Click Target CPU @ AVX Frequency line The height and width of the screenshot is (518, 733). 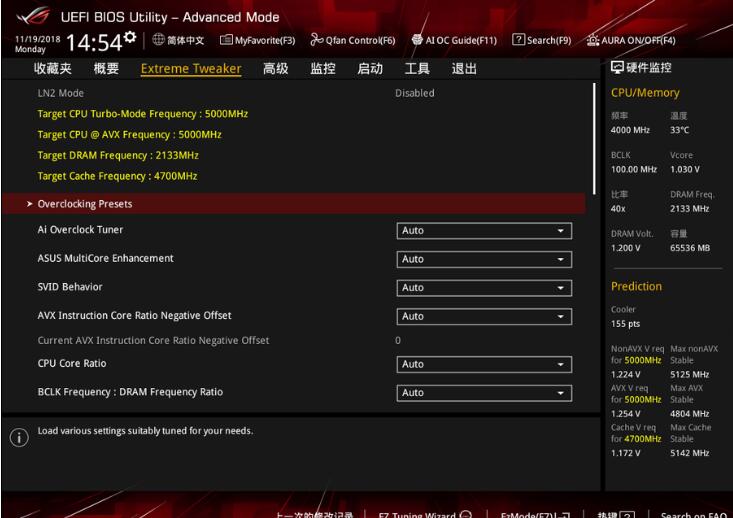[x=129, y=135]
